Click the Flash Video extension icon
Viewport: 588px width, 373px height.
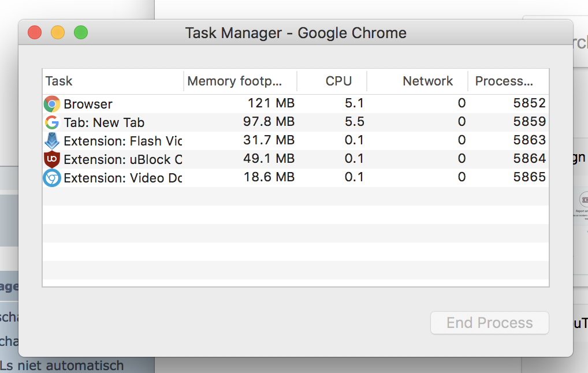click(52, 141)
